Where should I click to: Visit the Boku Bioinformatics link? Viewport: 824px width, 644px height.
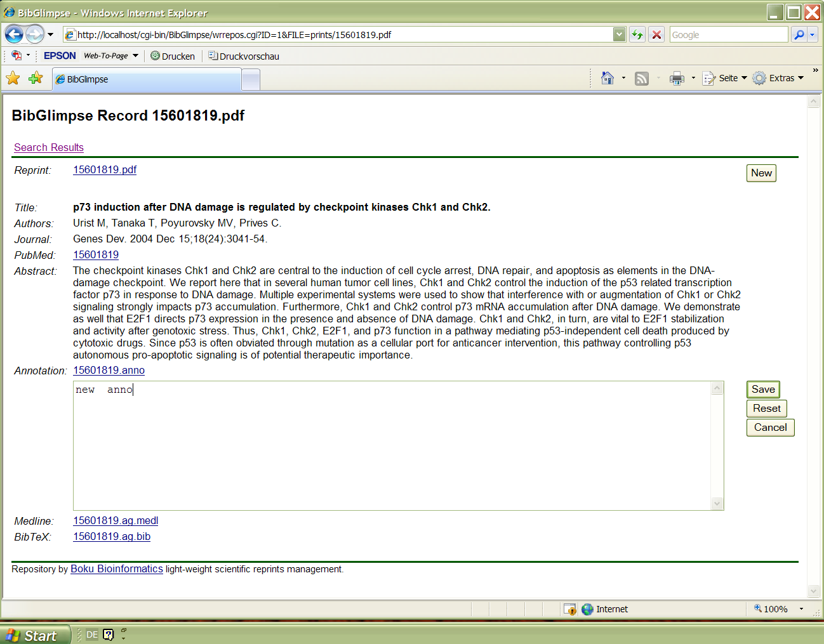[x=117, y=568]
